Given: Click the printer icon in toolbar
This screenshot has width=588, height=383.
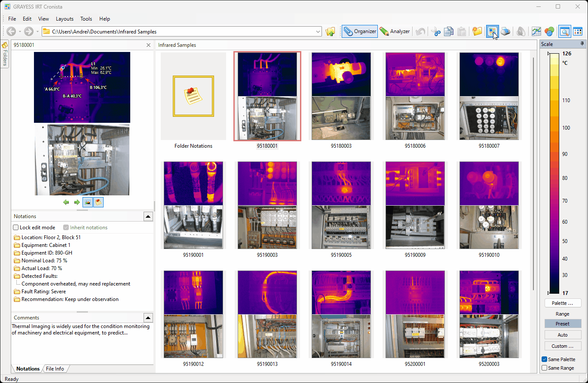Looking at the screenshot, I should coord(505,31).
